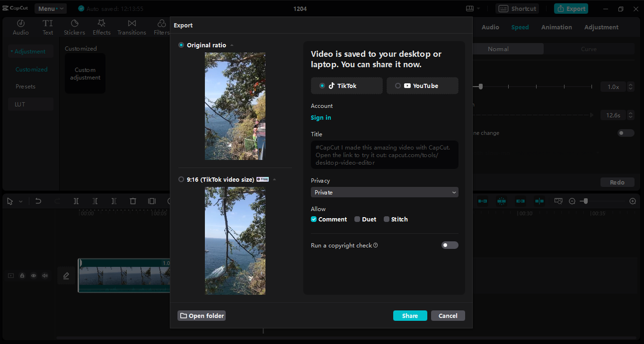644x344 pixels.
Task: Click the 12.6s duration stepper arrows
Action: 631,115
